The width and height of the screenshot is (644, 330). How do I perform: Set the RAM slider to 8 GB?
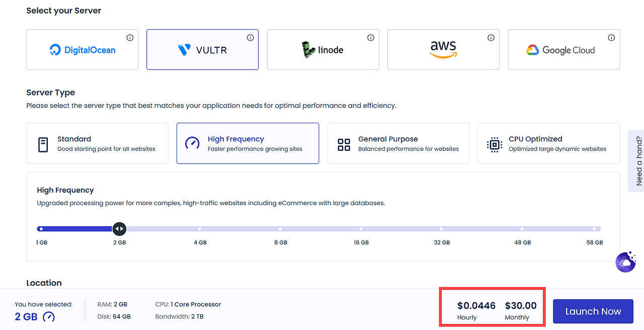coord(280,229)
